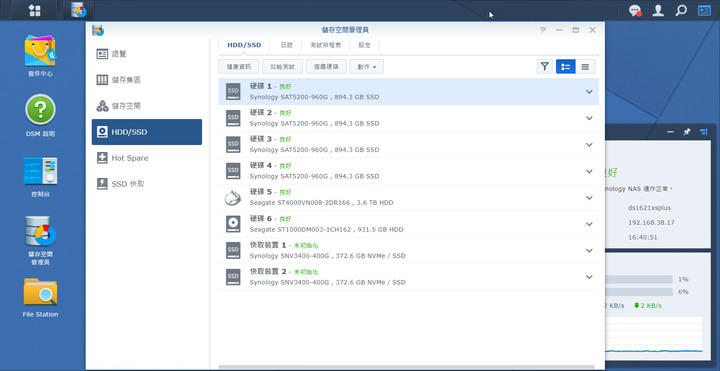The image size is (720, 371).
Task: Click the horizontal scrollbar at window bottom
Action: (x=406, y=366)
